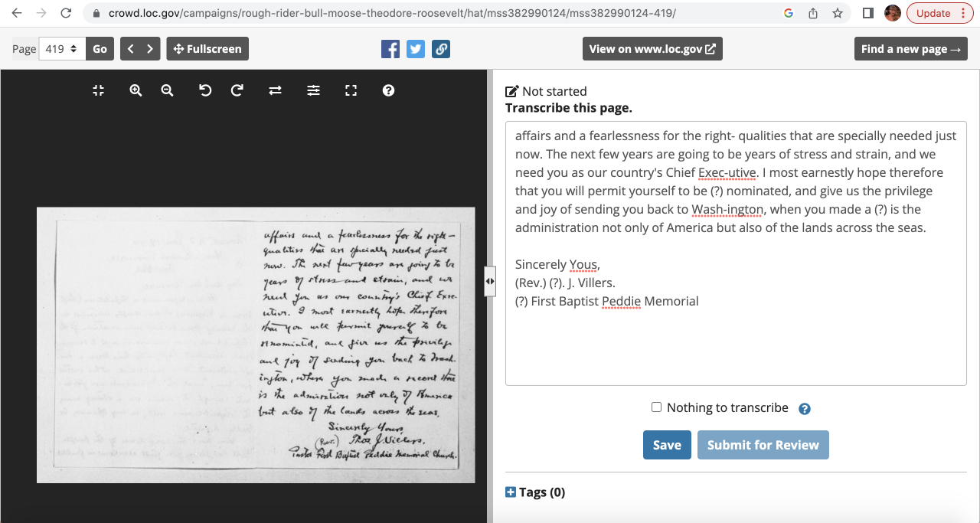Click the viewer home reset icon
This screenshot has height=523, width=980.
tap(98, 90)
